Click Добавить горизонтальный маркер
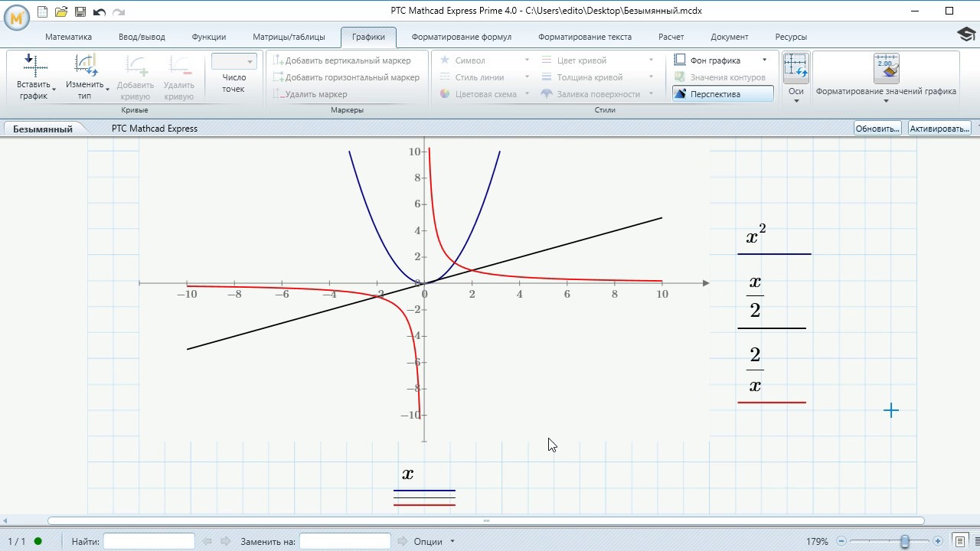 347,77
